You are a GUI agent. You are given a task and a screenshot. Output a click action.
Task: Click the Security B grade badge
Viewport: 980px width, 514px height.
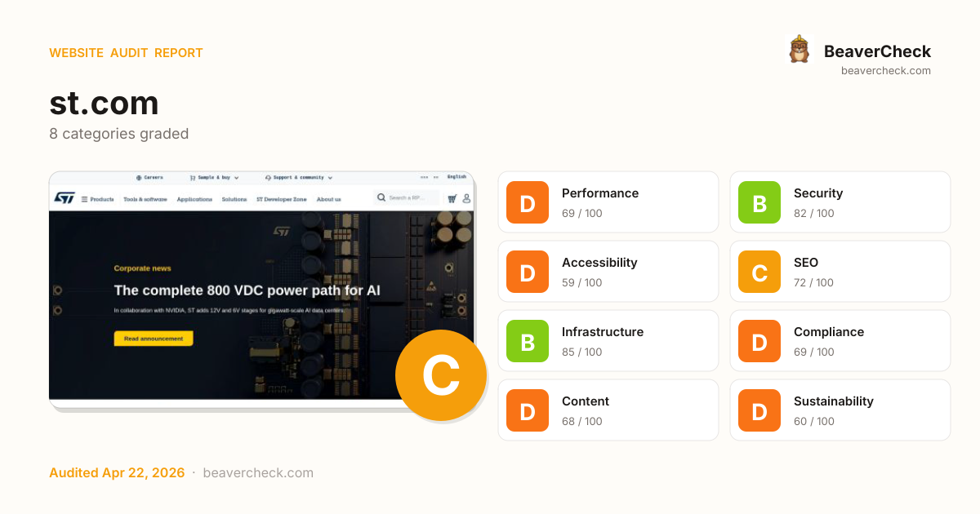click(759, 202)
